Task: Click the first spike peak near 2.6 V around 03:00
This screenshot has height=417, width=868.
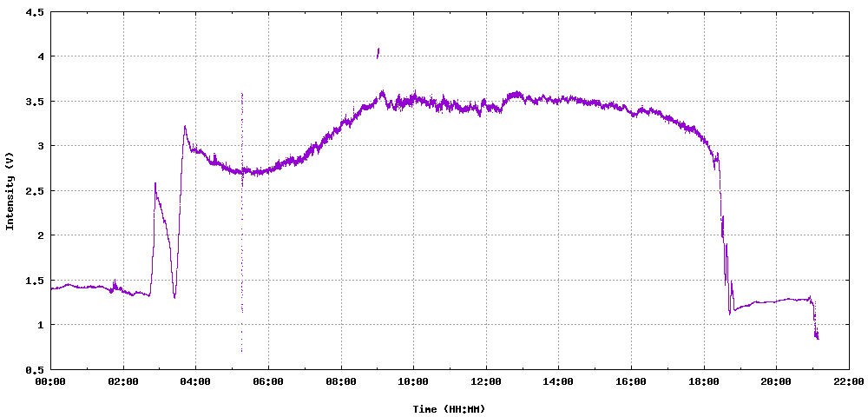Action: click(x=155, y=184)
